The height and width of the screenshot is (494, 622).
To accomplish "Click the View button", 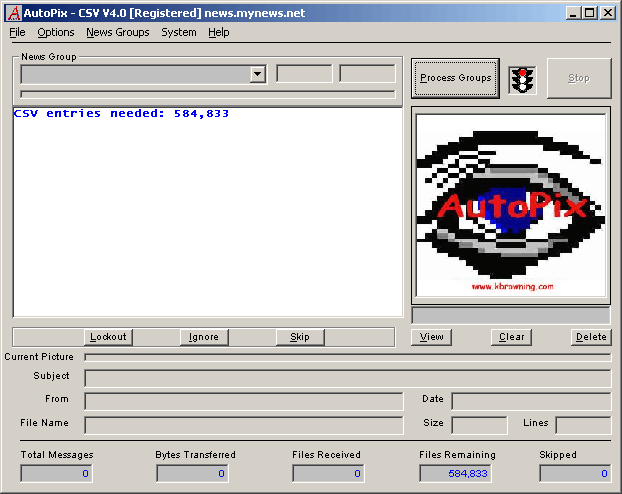I will 431,337.
